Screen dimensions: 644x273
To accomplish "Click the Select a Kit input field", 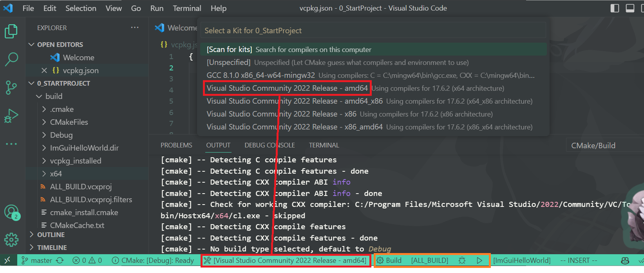I will point(373,31).
